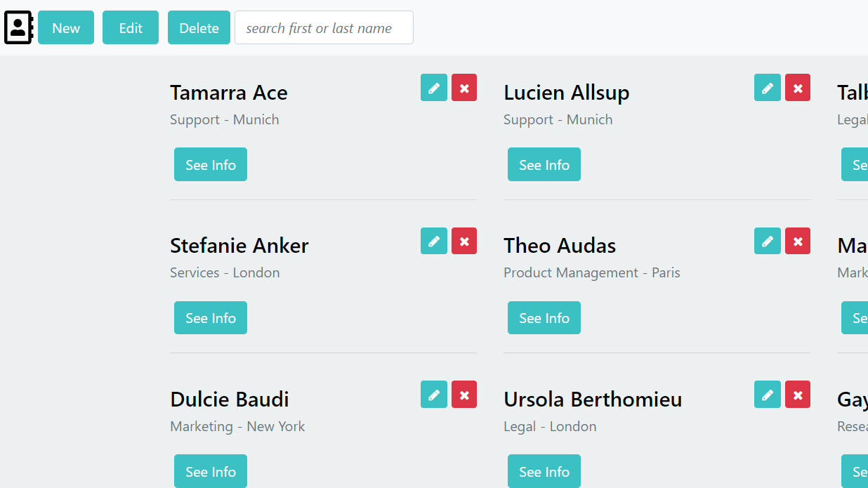The height and width of the screenshot is (488, 868).
Task: Edit Lucien Allsup using the pencil icon
Action: [x=768, y=88]
